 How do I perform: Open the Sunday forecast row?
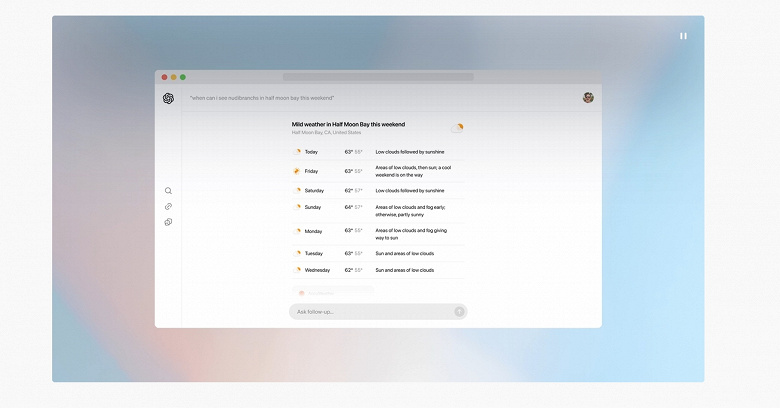(x=378, y=210)
